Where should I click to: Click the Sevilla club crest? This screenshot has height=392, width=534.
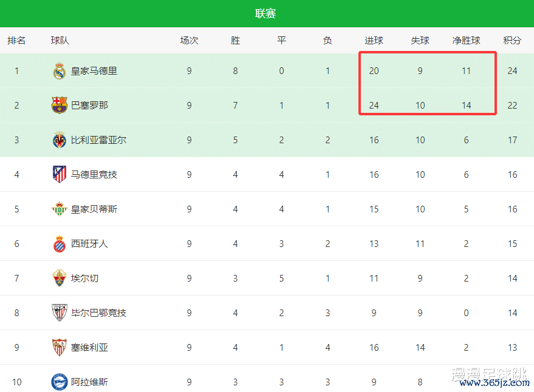click(x=59, y=348)
